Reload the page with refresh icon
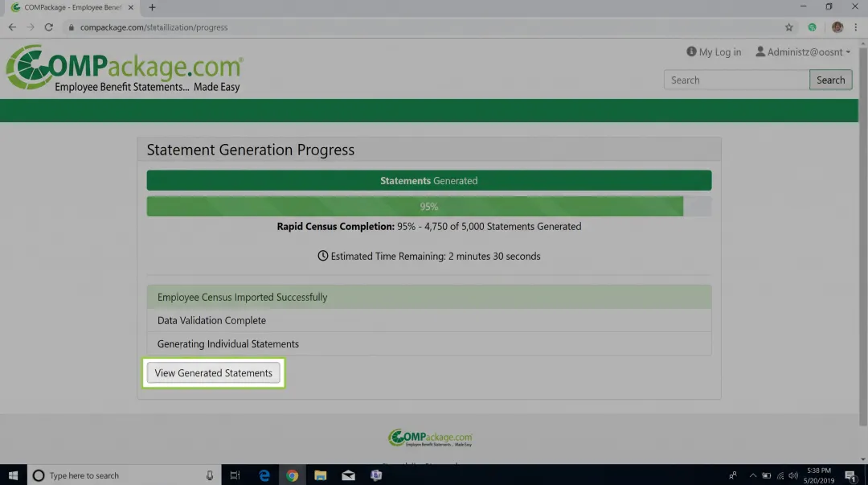This screenshot has height=485, width=868. coord(49,27)
